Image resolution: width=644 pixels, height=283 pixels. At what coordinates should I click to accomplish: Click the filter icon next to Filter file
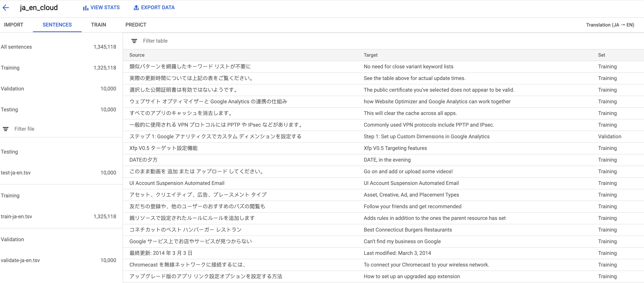pos(5,129)
